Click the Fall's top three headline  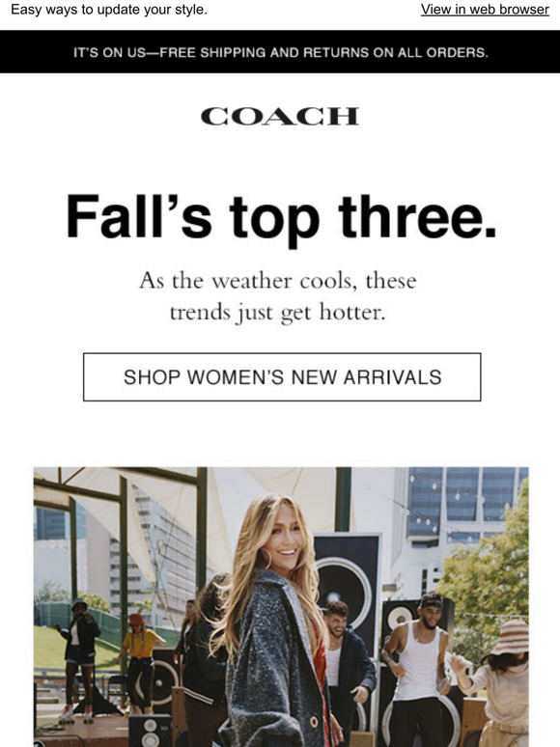[x=282, y=217]
